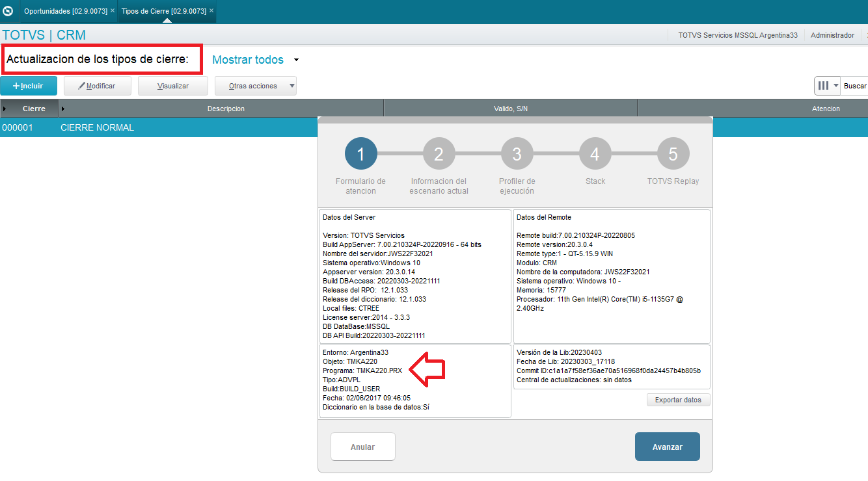Select the CIERRE NORMAL description cell
Image resolution: width=868 pixels, height=481 pixels.
[x=98, y=127]
